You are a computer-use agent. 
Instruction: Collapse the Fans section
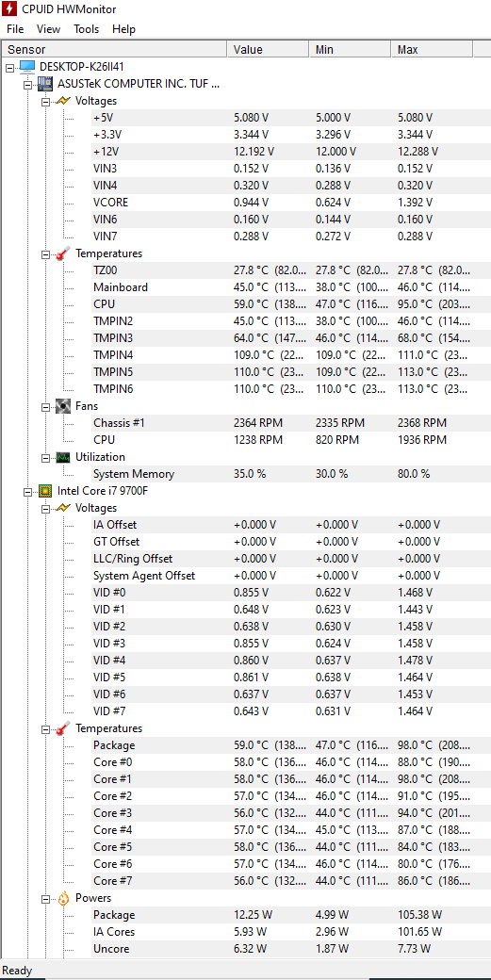coord(45,406)
